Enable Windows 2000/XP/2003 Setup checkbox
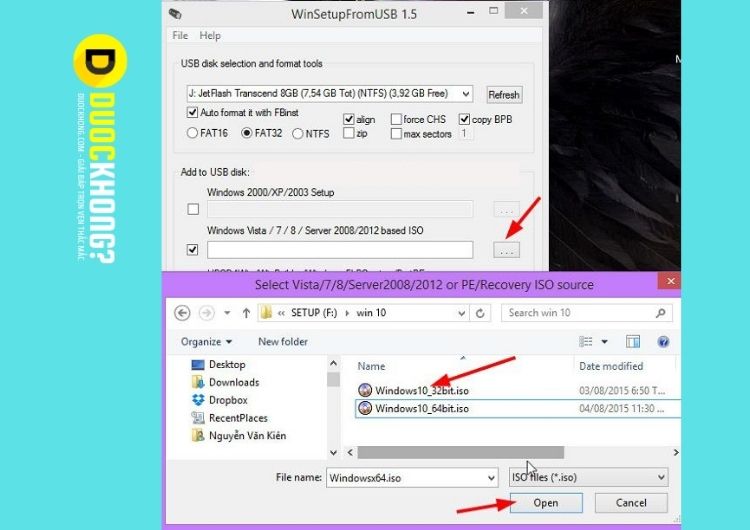Image resolution: width=750 pixels, height=530 pixels. [x=193, y=209]
